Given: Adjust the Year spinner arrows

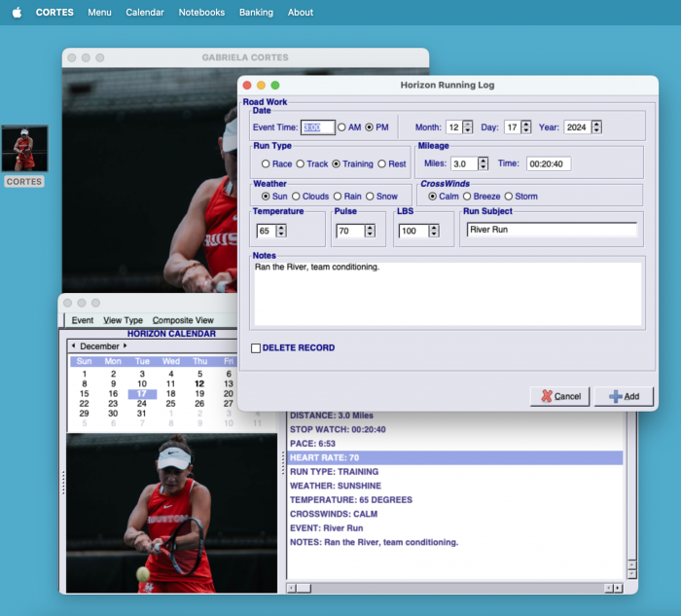Looking at the screenshot, I should pyautogui.click(x=596, y=127).
